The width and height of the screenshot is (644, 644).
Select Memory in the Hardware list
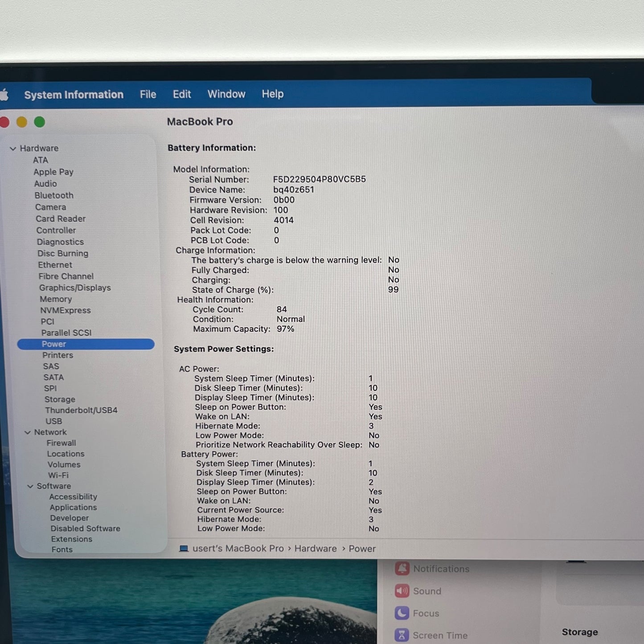56,299
